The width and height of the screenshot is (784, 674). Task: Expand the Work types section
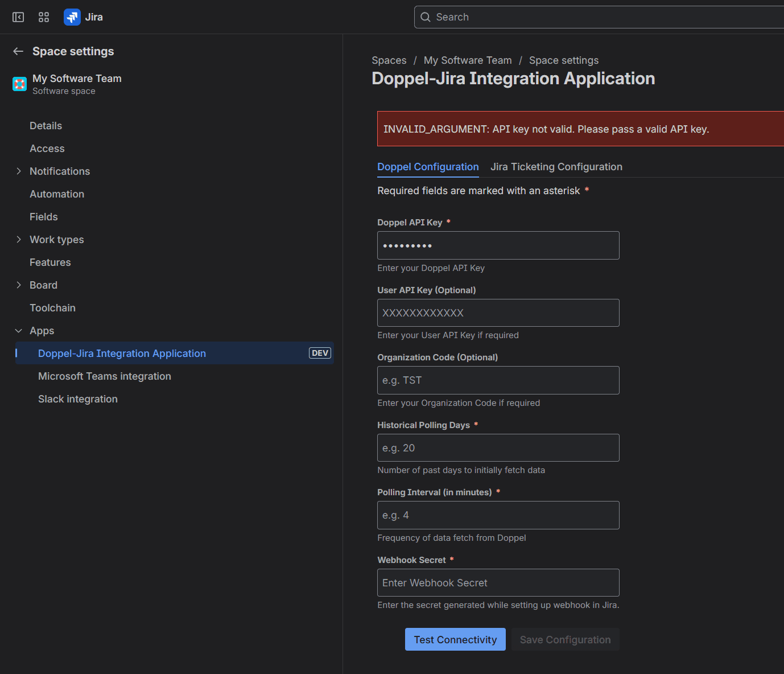click(18, 239)
